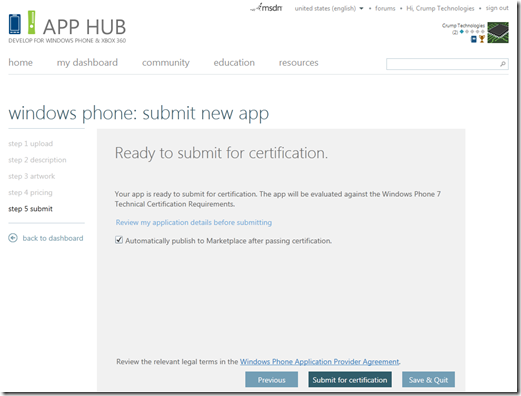The width and height of the screenshot is (521, 396).
Task: Select step 1 upload
Action: pyautogui.click(x=31, y=144)
